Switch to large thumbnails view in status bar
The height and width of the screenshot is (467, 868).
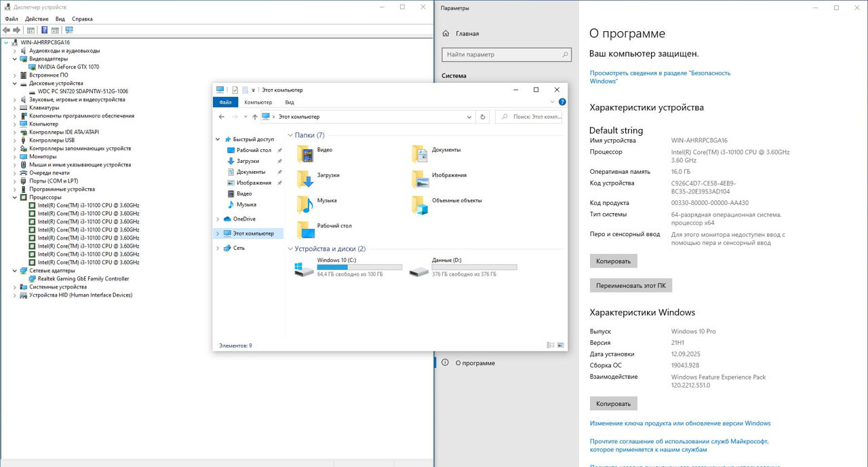point(561,345)
